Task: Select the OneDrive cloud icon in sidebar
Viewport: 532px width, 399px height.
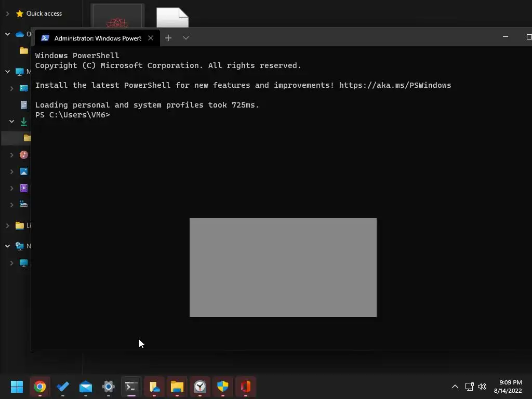Action: pyautogui.click(x=20, y=34)
